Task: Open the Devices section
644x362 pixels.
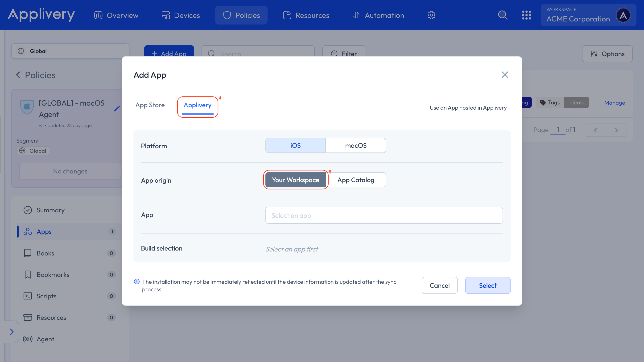Action: (181, 15)
